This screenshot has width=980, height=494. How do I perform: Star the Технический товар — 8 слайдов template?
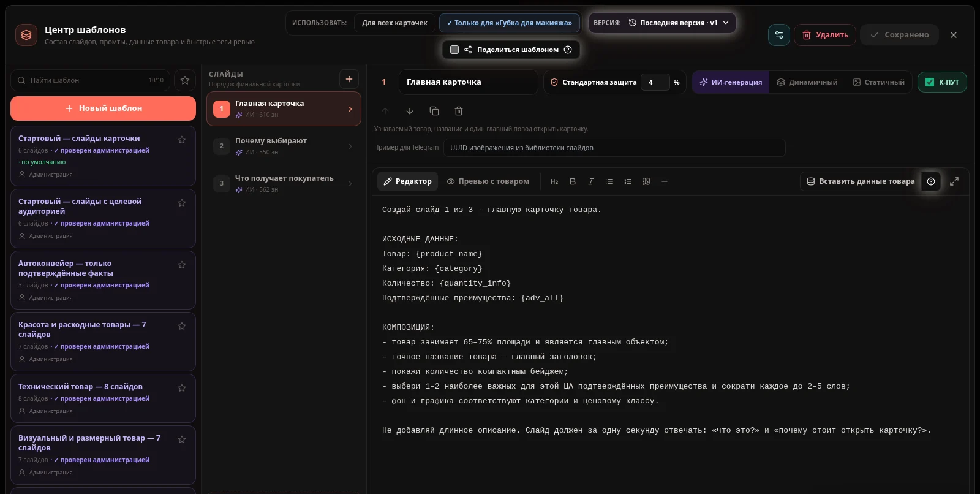182,388
